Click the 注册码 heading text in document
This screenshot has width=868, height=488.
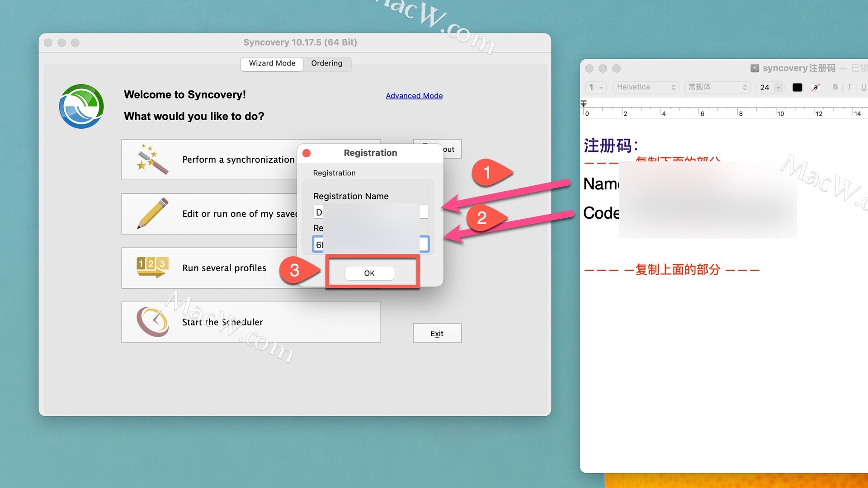611,145
